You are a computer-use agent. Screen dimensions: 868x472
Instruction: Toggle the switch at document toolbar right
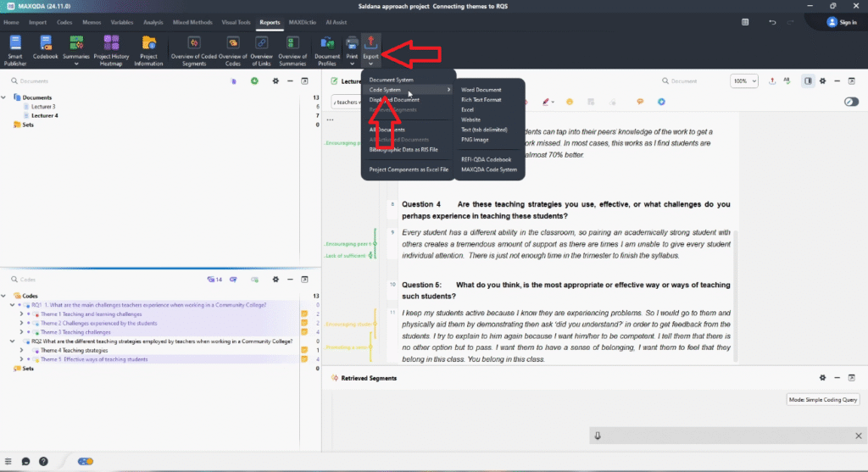coord(851,102)
